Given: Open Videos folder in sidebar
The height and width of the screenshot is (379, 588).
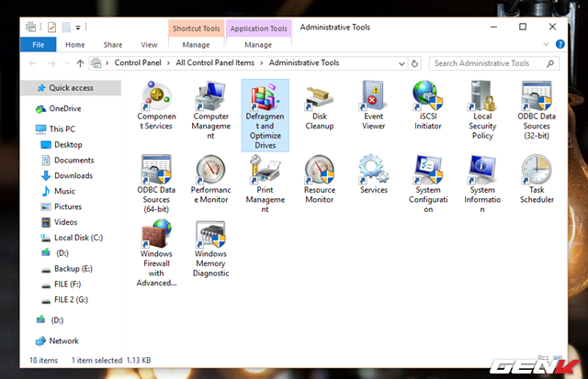Looking at the screenshot, I should pyautogui.click(x=59, y=222).
